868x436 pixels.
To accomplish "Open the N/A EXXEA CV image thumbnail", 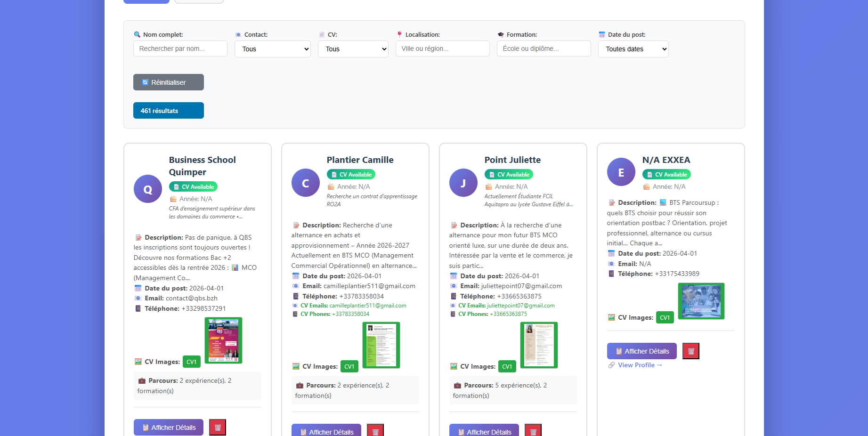I will [701, 301].
